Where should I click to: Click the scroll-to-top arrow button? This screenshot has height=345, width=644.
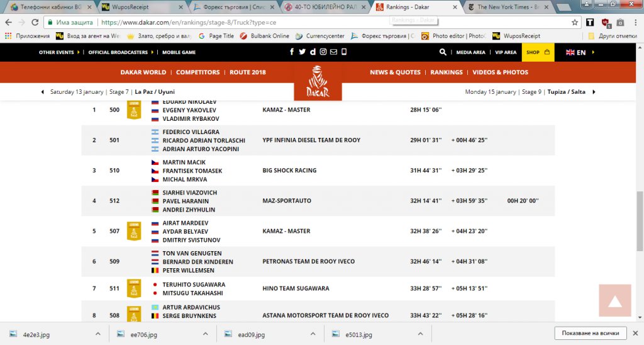point(615,300)
